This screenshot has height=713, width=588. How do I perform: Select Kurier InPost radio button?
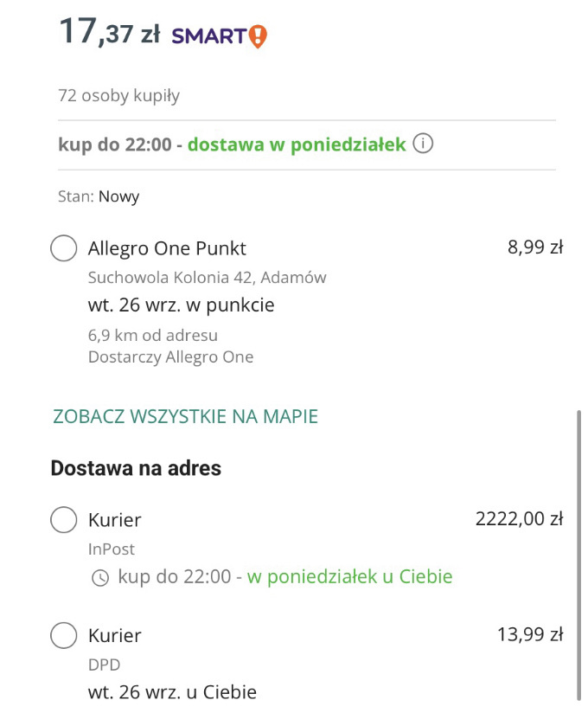tap(64, 520)
